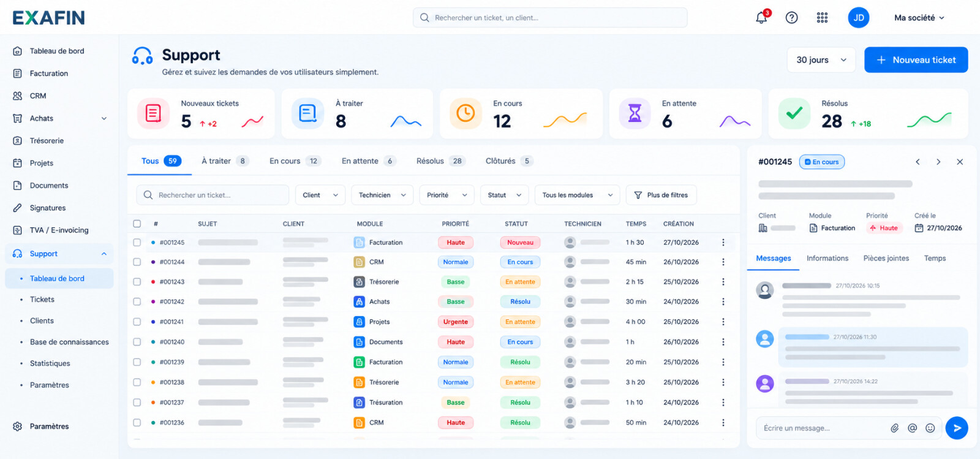Screen dimensions: 980x459
Task: Open the Pièces jointes tab
Action: (x=886, y=259)
